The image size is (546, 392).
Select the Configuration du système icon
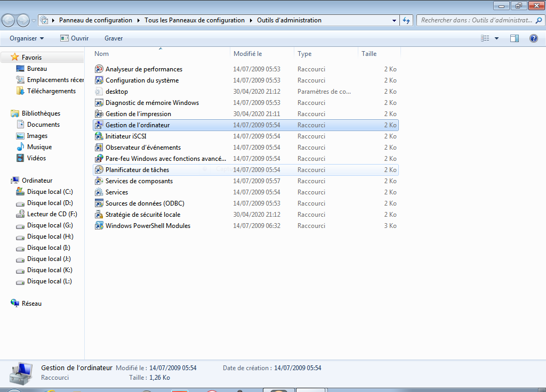pos(99,80)
